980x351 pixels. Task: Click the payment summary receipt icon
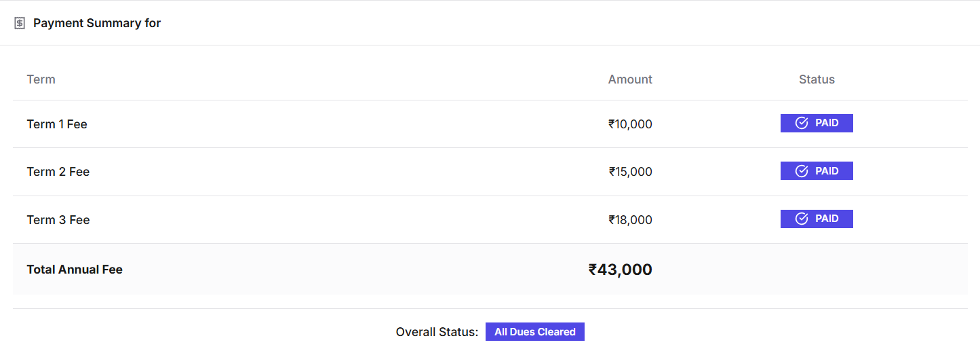tap(20, 23)
